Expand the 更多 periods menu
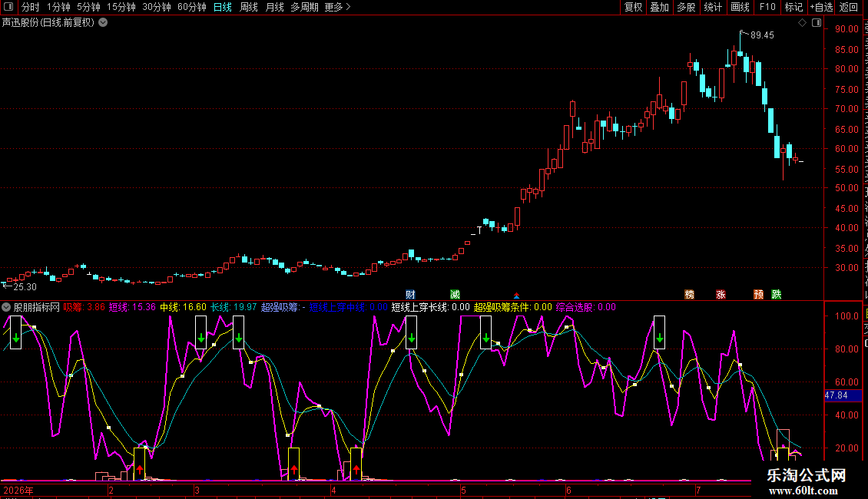 pos(337,7)
